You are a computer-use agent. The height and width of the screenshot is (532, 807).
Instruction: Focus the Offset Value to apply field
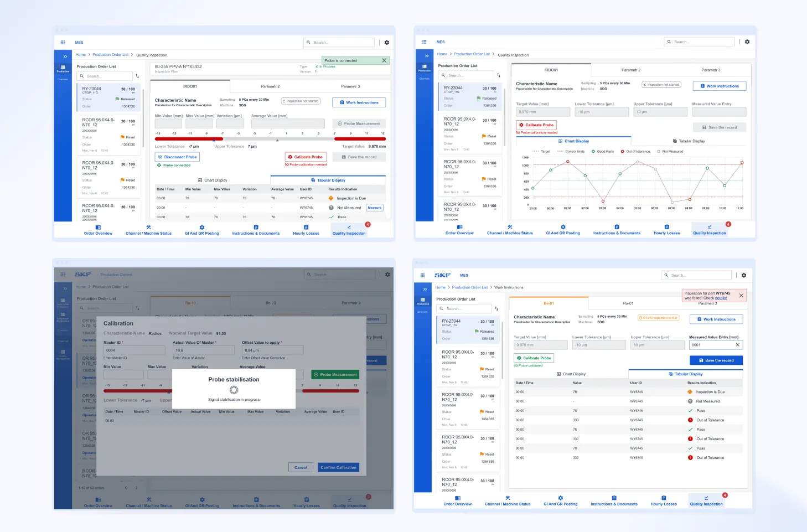point(273,350)
